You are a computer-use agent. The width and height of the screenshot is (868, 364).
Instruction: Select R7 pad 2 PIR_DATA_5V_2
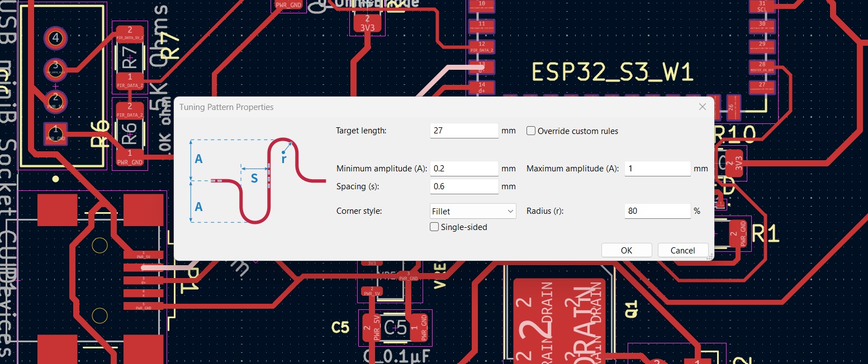point(130,33)
